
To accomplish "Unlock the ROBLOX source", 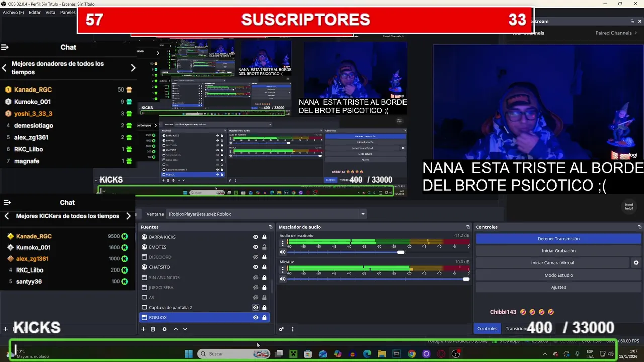I will coord(264,318).
